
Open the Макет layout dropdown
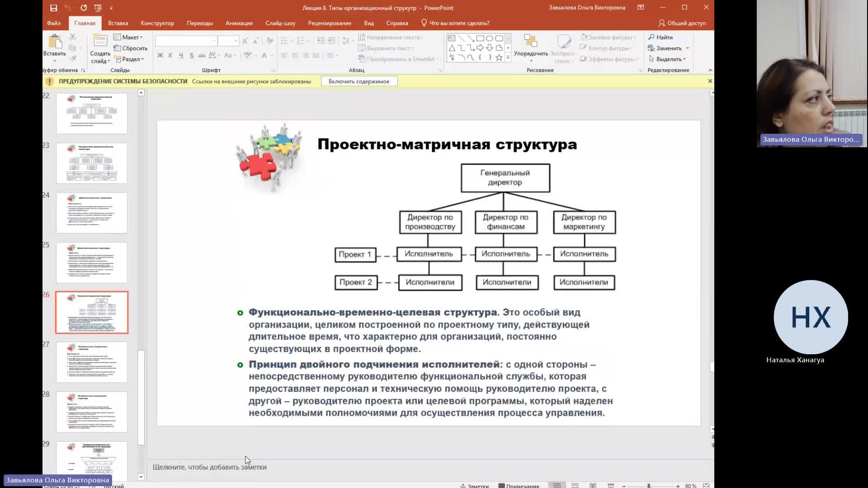pos(128,37)
